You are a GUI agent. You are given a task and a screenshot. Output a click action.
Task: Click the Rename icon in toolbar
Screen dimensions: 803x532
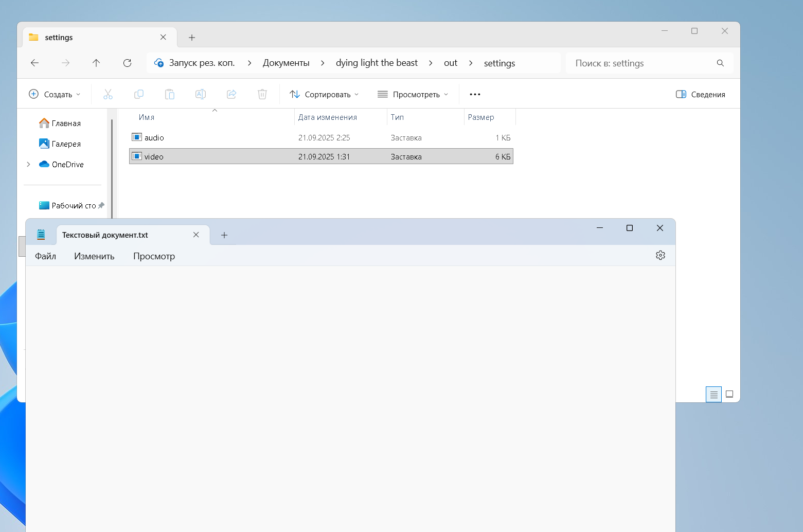(200, 94)
